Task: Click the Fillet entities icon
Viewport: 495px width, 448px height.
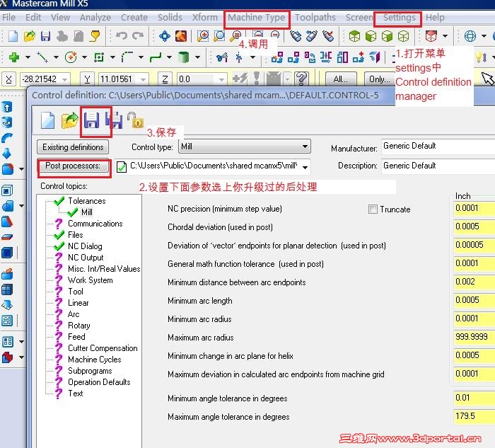Action: (127, 57)
